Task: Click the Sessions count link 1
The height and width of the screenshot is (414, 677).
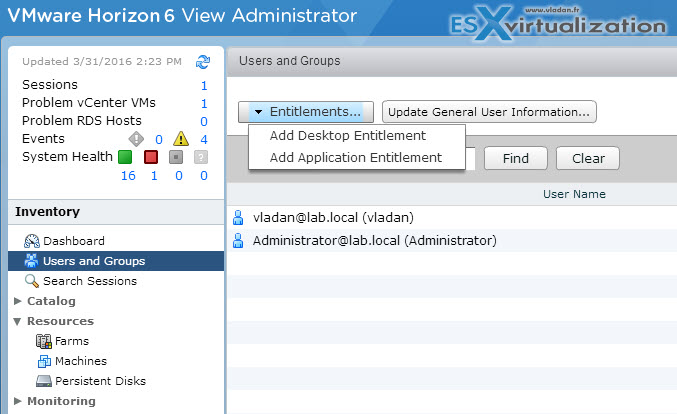Action: click(204, 85)
